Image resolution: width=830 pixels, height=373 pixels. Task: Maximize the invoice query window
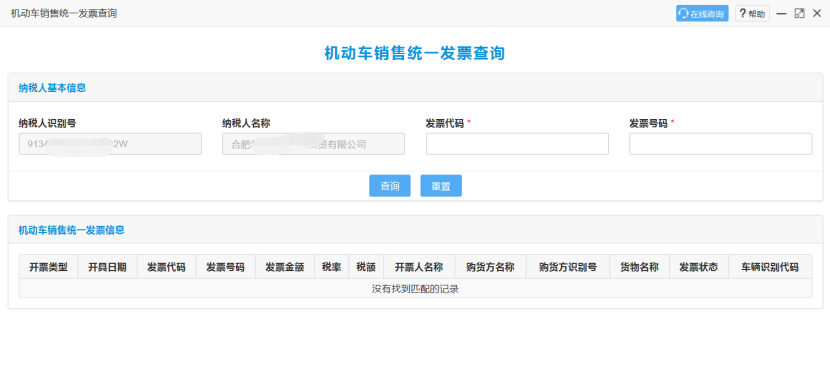click(799, 14)
